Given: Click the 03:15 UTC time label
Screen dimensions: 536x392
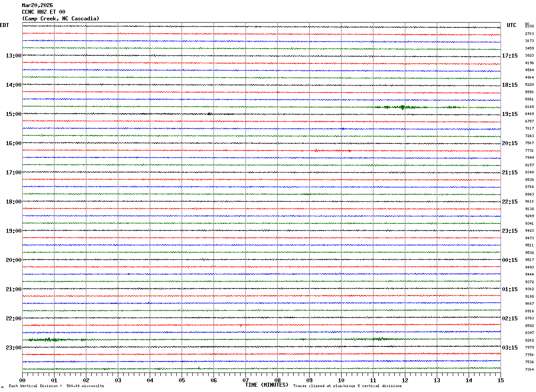Looking at the screenshot, I should tap(510, 348).
